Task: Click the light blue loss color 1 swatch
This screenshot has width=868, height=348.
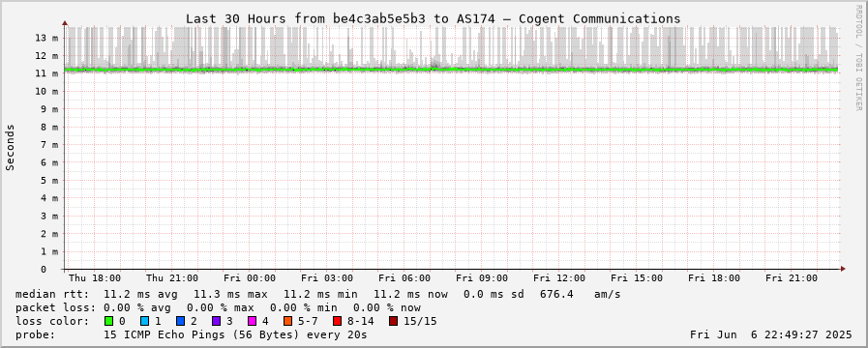Action: click(144, 321)
